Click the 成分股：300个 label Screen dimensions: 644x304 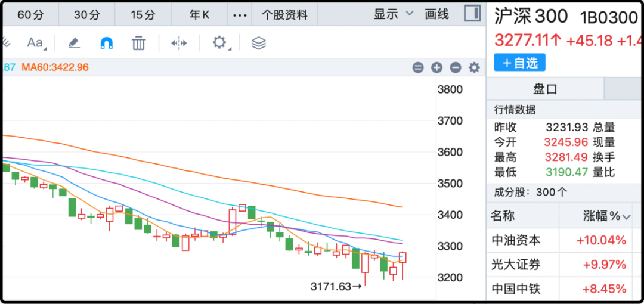pyautogui.click(x=531, y=192)
